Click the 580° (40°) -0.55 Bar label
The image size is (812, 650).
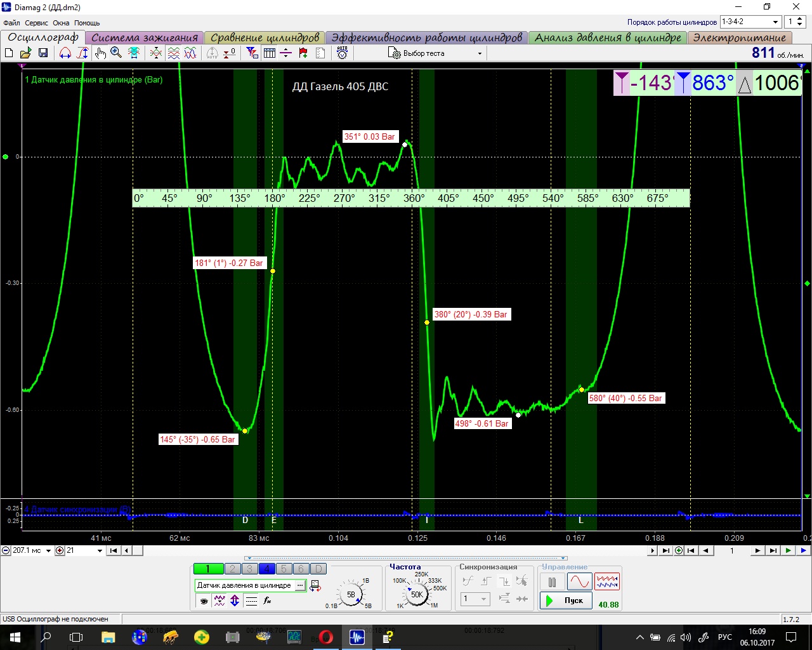coord(625,398)
